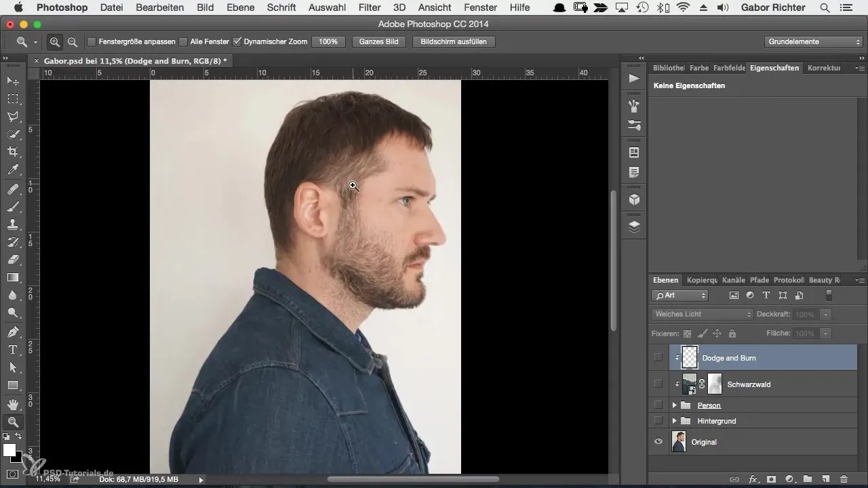Click the 100% zoom button

328,42
